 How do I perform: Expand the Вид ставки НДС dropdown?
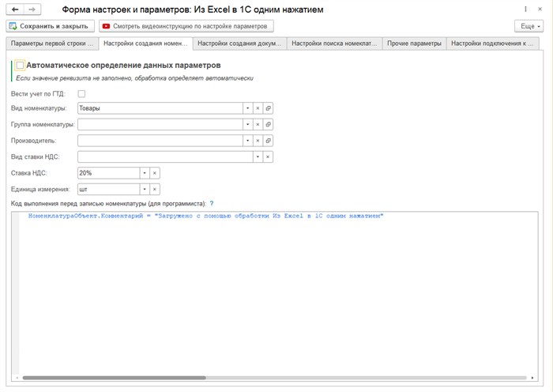coord(258,157)
